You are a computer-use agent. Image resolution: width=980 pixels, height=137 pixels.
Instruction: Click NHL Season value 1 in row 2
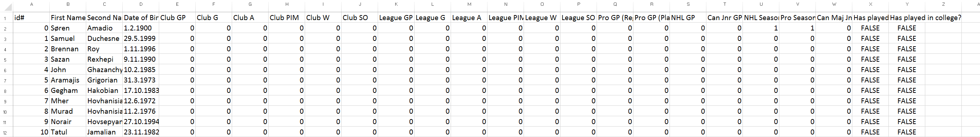point(761,28)
